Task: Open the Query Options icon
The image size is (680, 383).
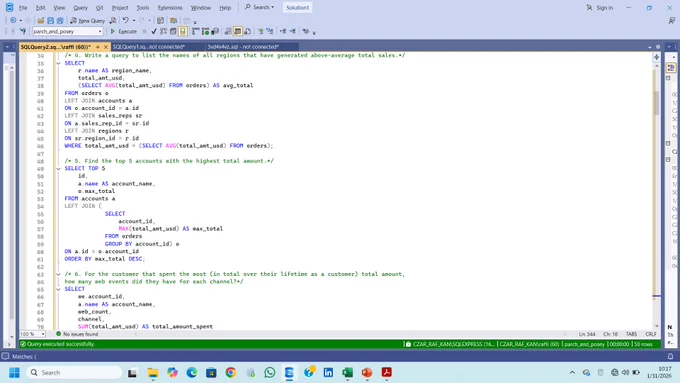Action: (173, 31)
